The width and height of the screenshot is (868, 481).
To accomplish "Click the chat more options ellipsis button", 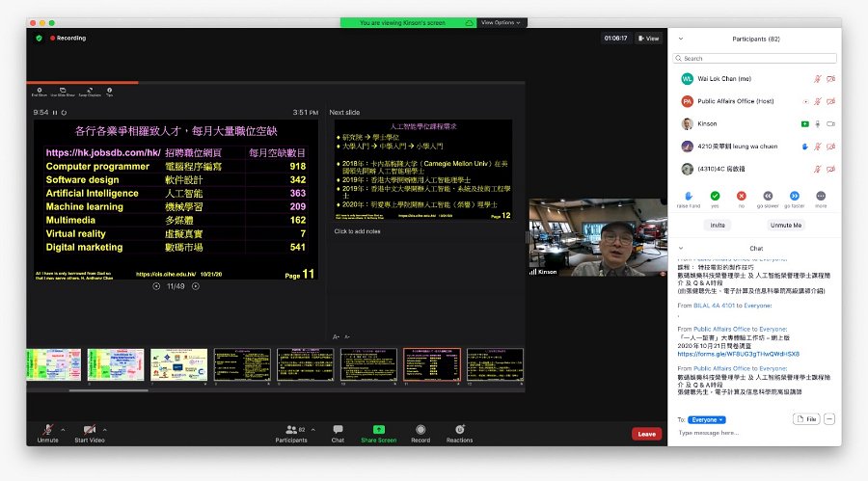I will click(829, 419).
